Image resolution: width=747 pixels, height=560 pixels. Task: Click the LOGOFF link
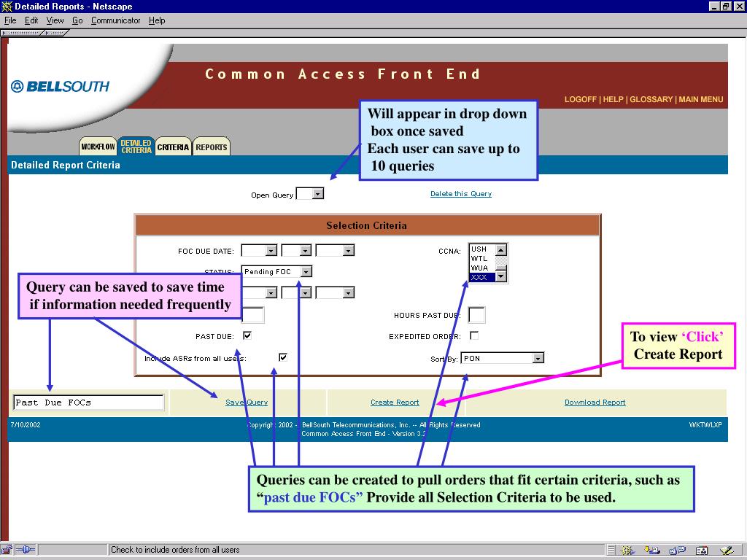tap(580, 99)
